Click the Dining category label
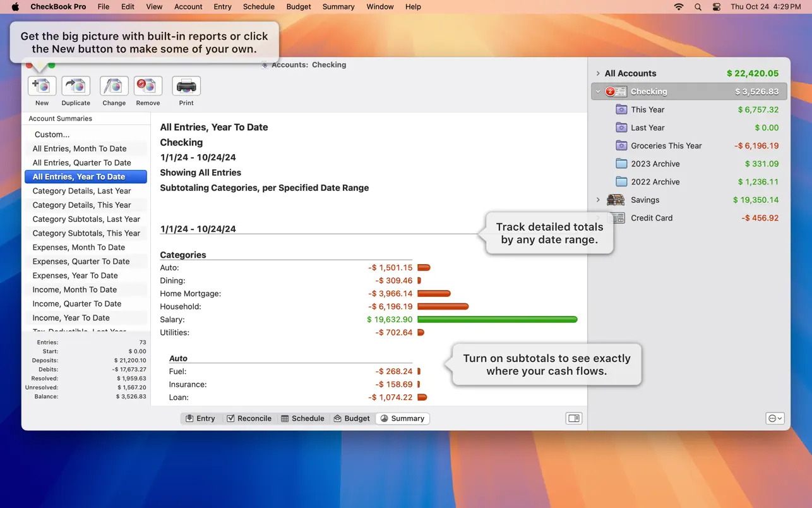 point(173,281)
